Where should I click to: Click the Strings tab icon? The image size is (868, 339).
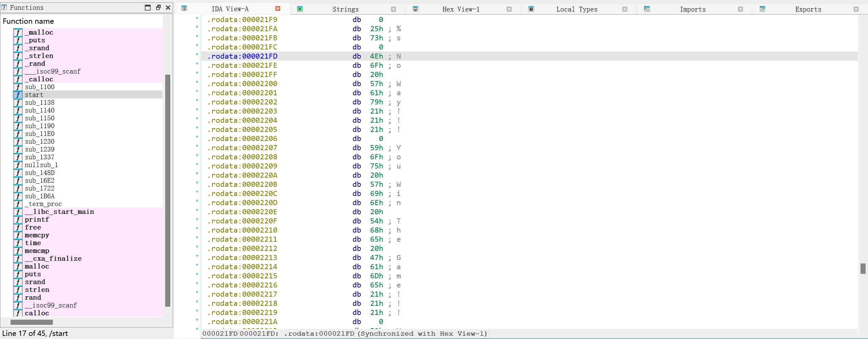(300, 9)
